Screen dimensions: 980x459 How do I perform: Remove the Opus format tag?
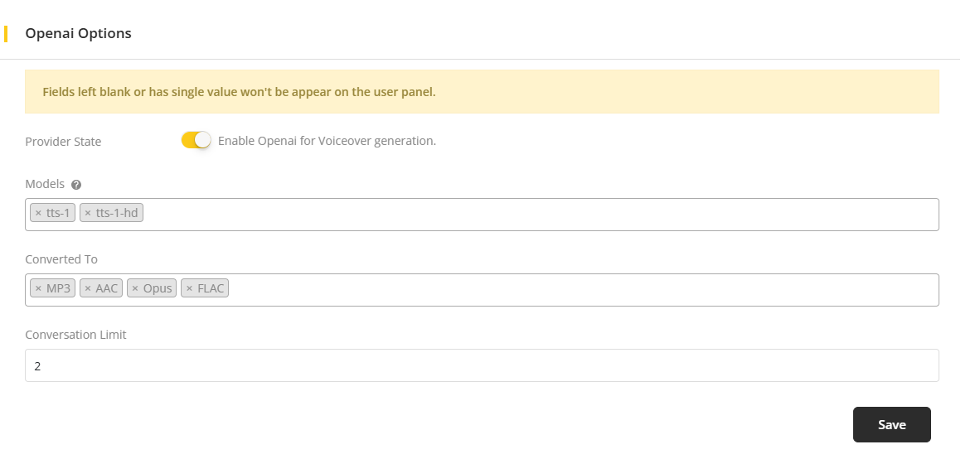[135, 288]
